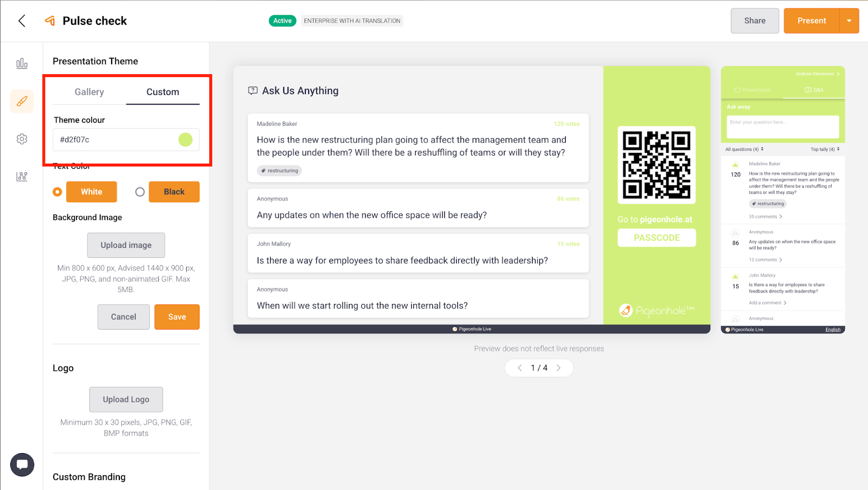Go to next preview slide arrow
Screen dimensions: 868x490
pos(558,368)
